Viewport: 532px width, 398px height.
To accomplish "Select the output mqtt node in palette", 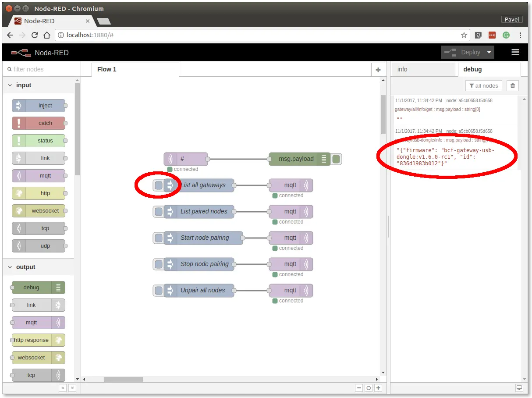I will [x=39, y=323].
